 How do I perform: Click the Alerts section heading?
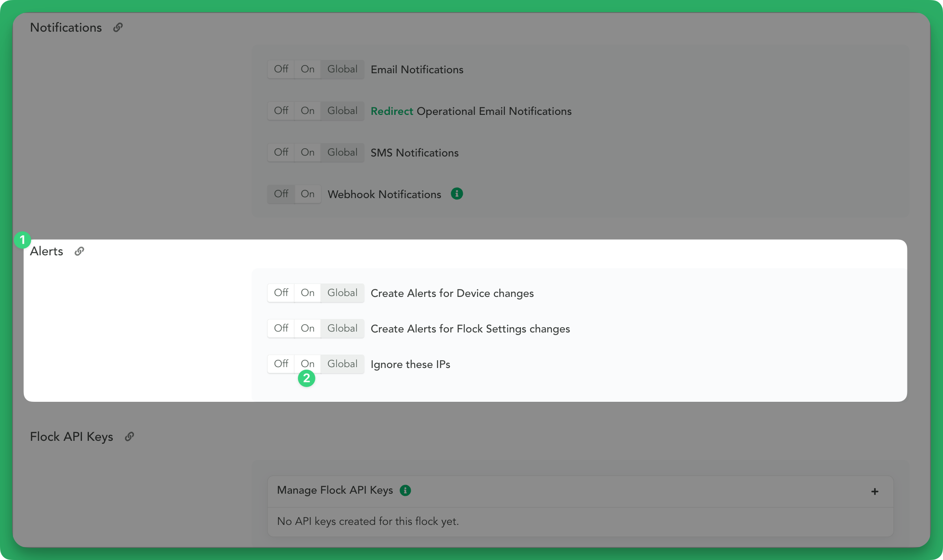46,251
